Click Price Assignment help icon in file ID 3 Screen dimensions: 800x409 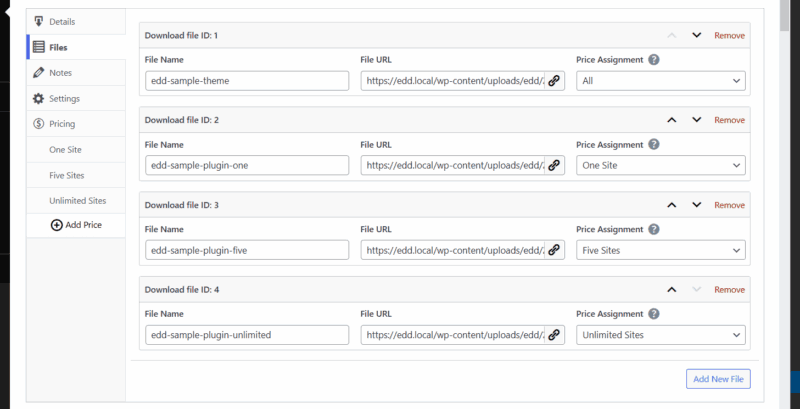[654, 229]
